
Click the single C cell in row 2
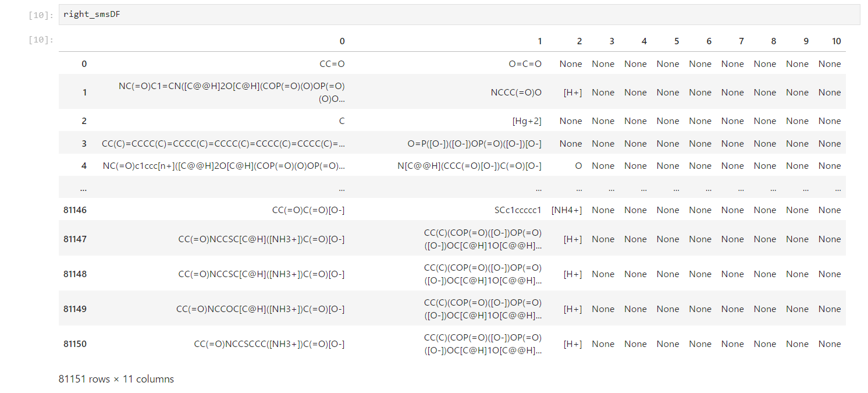click(341, 121)
